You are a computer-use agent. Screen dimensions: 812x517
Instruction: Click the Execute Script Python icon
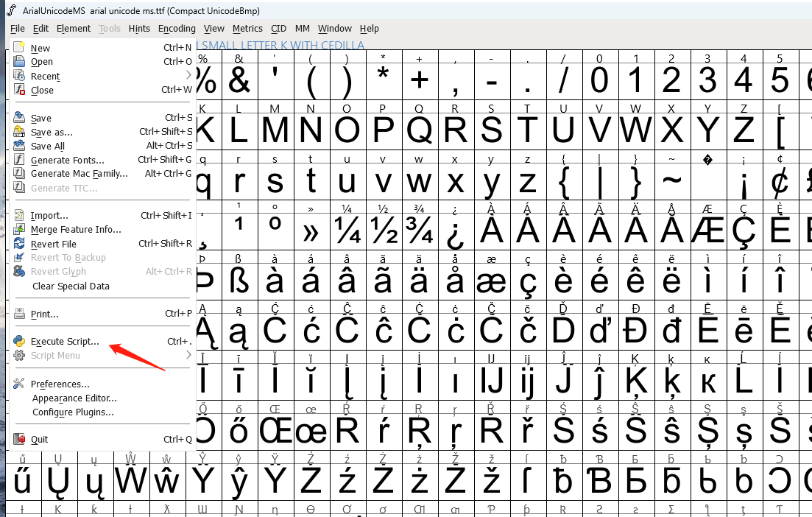click(19, 341)
